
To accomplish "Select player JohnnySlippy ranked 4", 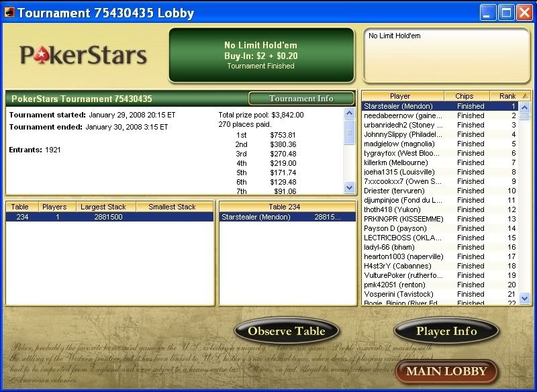I will [x=440, y=134].
